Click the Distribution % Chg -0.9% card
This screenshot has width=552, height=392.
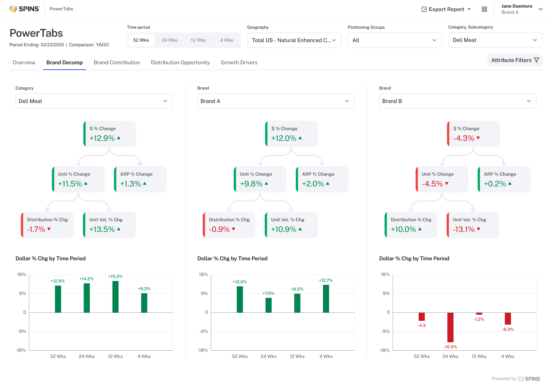229,225
